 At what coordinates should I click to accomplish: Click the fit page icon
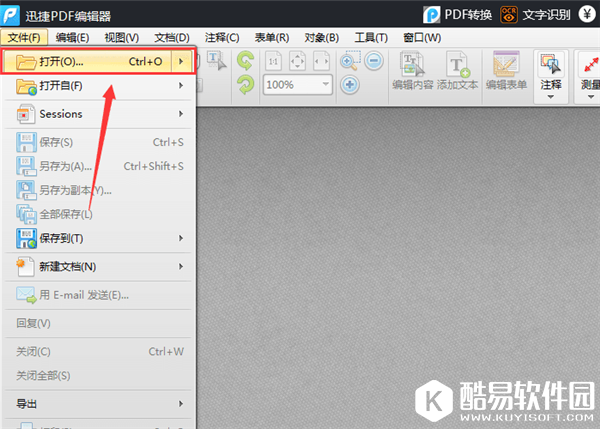[x=297, y=61]
